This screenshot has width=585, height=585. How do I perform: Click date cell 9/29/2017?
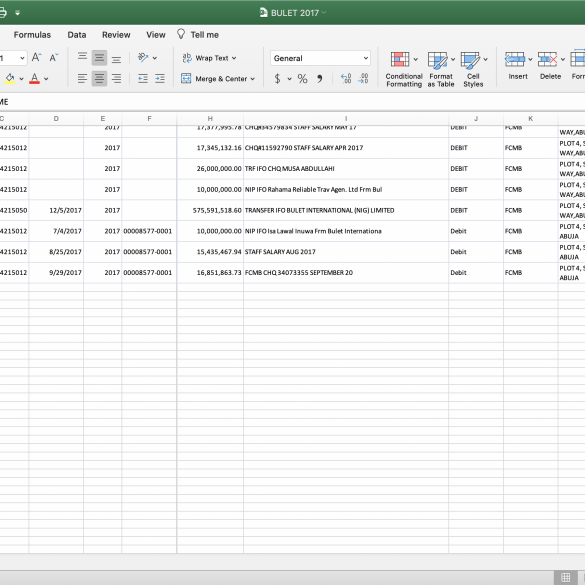56,273
